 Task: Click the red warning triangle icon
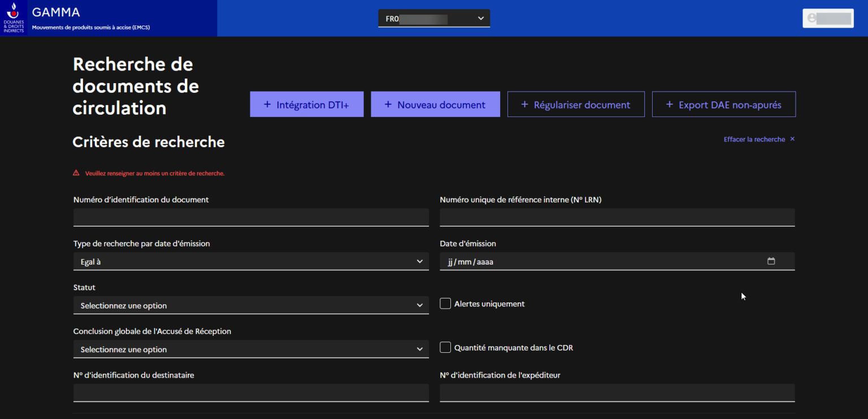click(x=76, y=173)
